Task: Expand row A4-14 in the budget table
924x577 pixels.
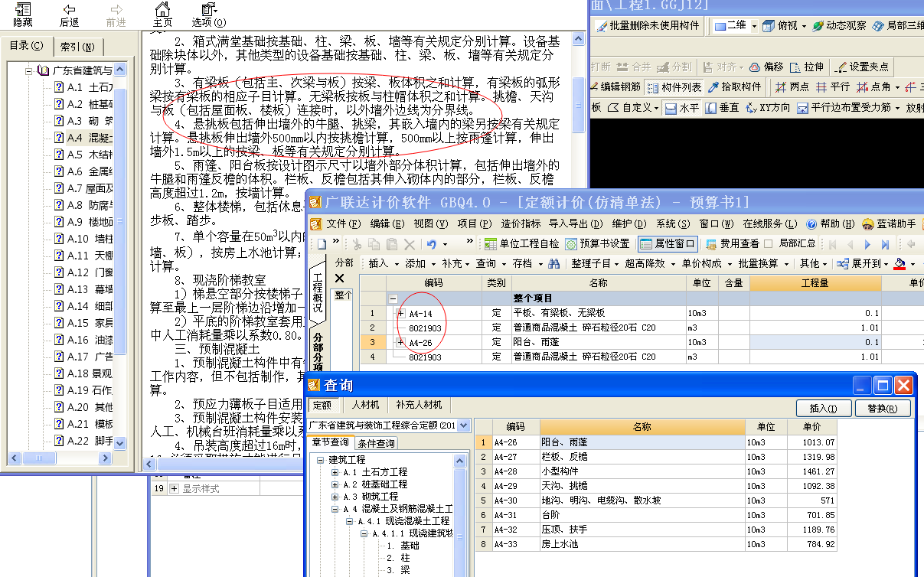Action: click(400, 313)
